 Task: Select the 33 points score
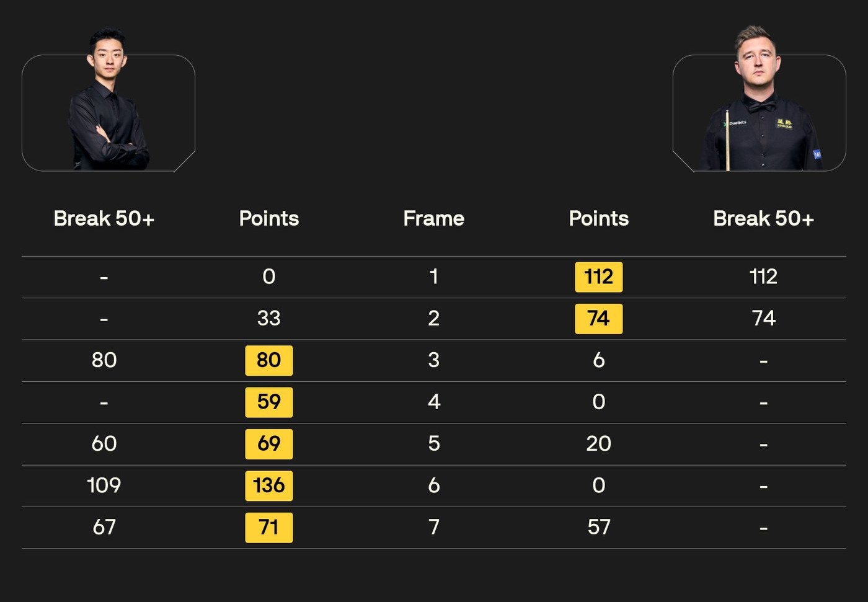coord(269,319)
